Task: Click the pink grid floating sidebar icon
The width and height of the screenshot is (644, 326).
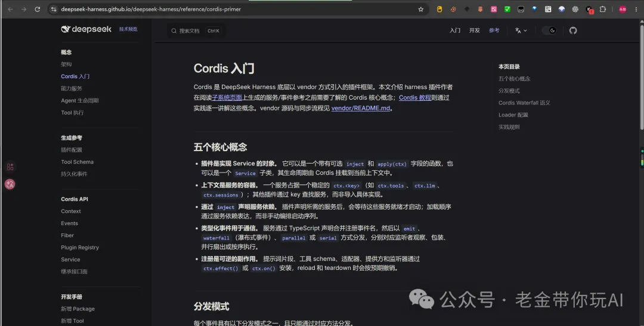Action: coord(10,167)
